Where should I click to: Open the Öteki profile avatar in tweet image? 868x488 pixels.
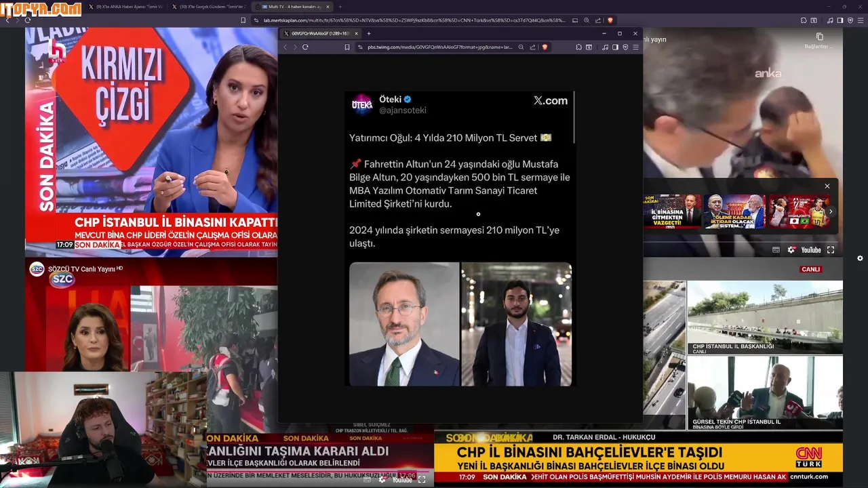click(362, 104)
